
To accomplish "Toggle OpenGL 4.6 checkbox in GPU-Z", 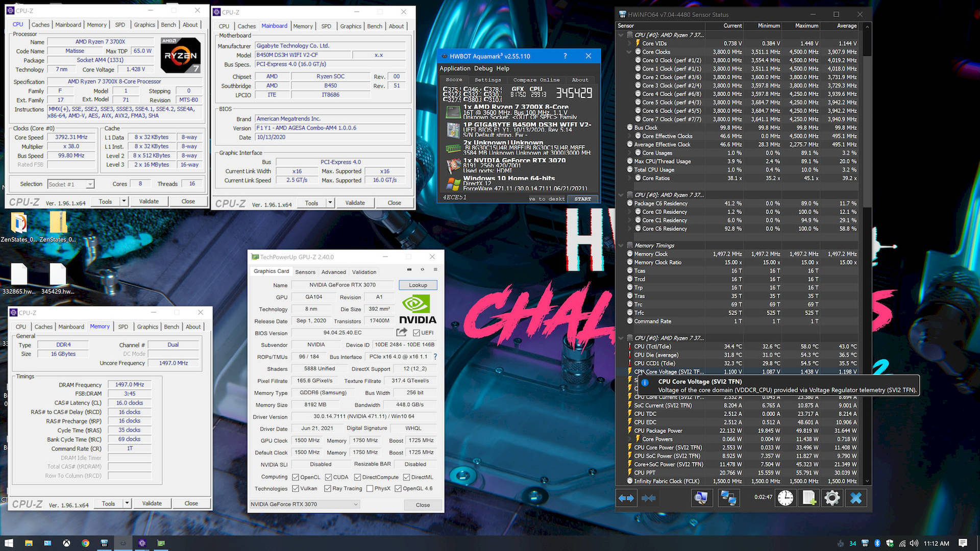I will [398, 488].
